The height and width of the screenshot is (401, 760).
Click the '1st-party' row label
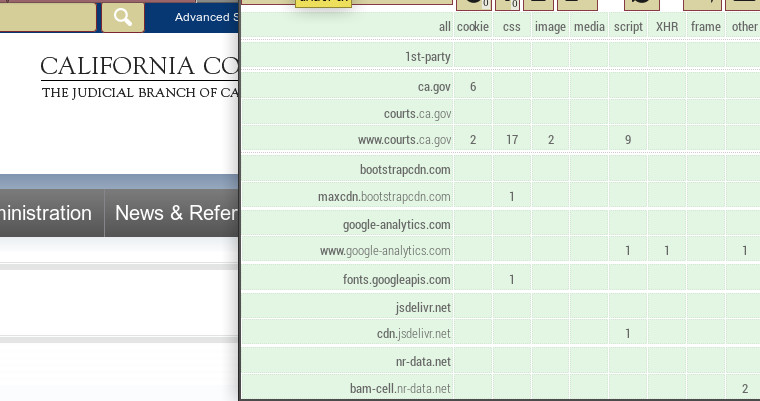coord(347,57)
